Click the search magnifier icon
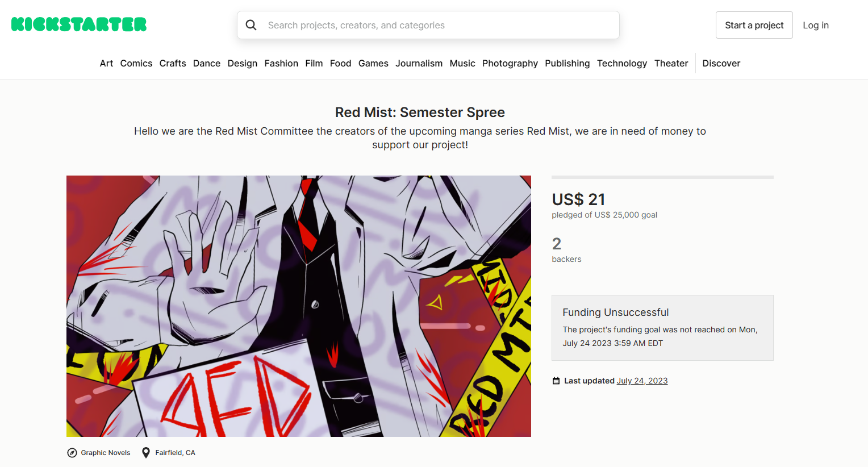The height and width of the screenshot is (467, 868). tap(251, 25)
